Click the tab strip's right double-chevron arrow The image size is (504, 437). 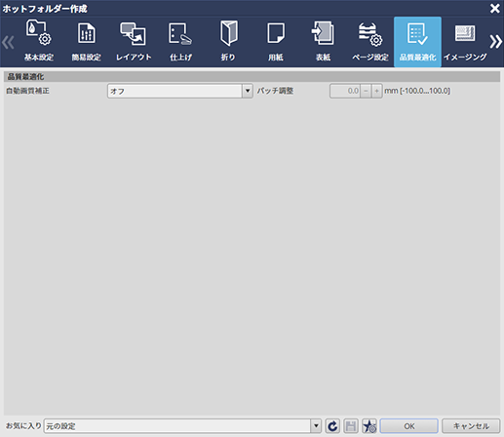pos(496,42)
